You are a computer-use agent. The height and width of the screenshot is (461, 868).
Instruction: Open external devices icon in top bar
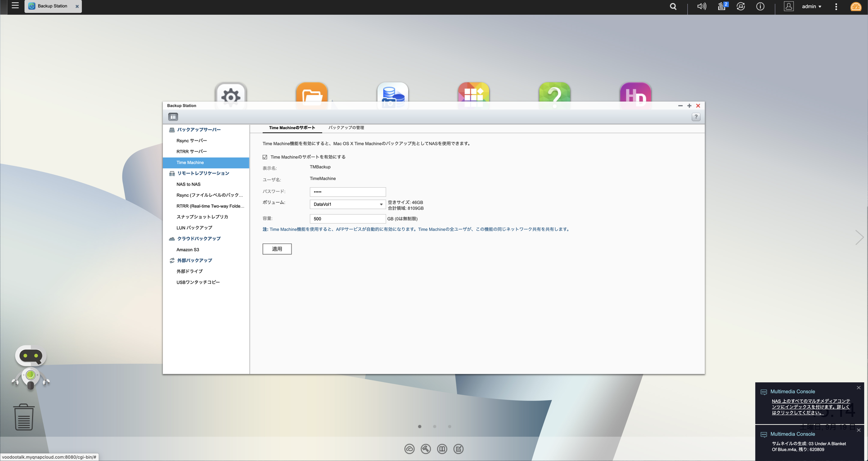[741, 6]
